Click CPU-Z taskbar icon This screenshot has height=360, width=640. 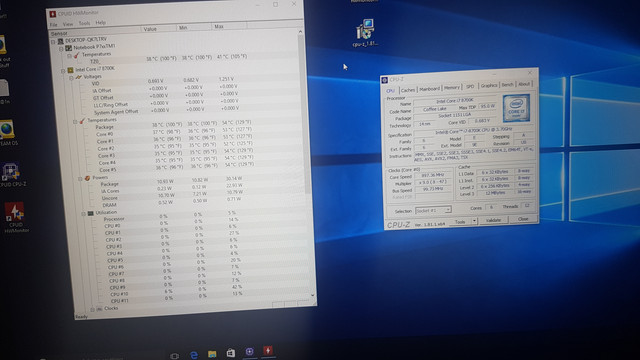[249, 352]
